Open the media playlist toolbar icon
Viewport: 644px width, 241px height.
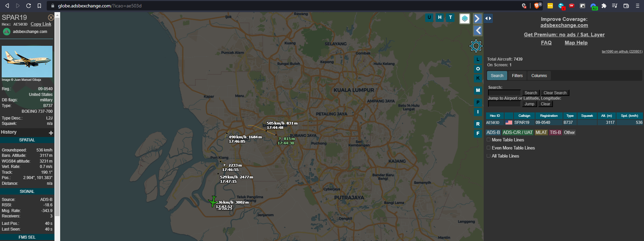point(615,6)
